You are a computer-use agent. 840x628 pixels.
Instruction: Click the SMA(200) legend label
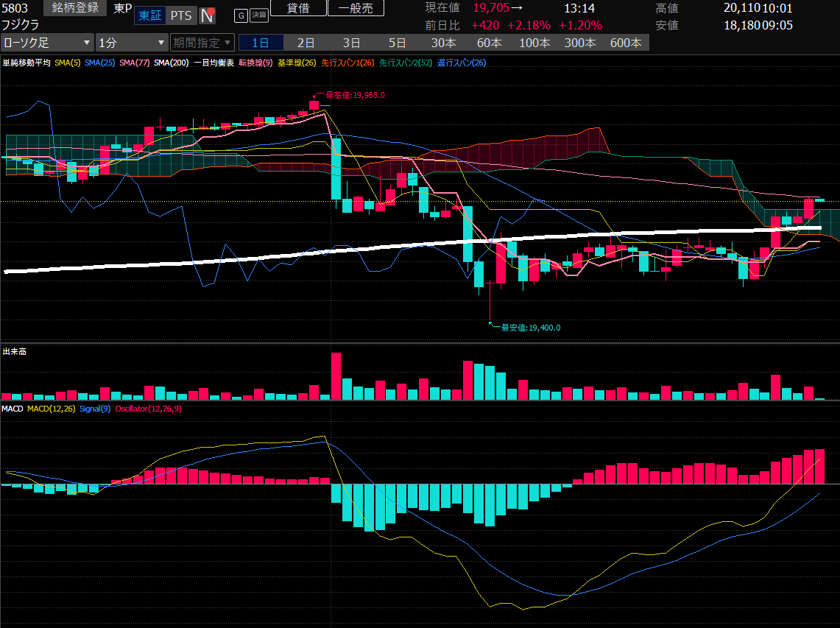pos(171,63)
